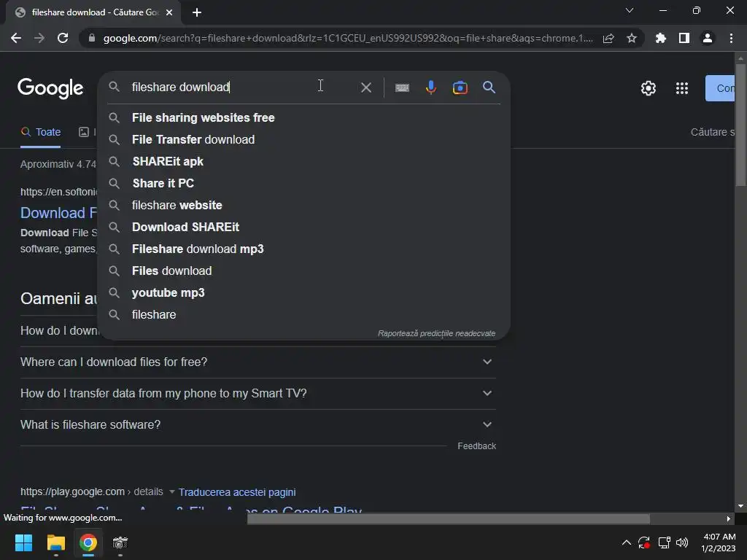The width and height of the screenshot is (747, 560).
Task: Click the share page icon in address bar
Action: click(x=608, y=38)
